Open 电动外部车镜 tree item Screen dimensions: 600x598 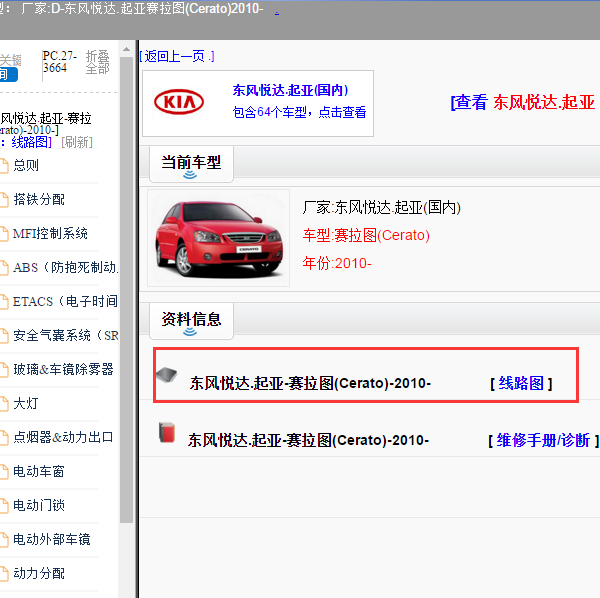coord(52,539)
